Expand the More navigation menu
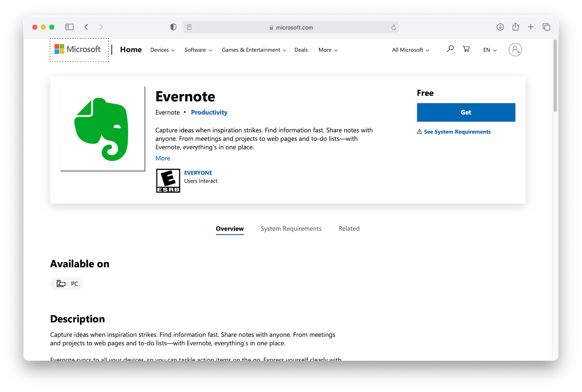 (328, 50)
